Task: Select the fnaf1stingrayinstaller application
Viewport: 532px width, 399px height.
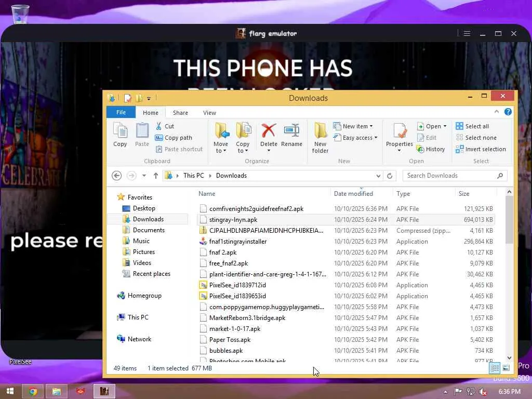Action: 345,242
